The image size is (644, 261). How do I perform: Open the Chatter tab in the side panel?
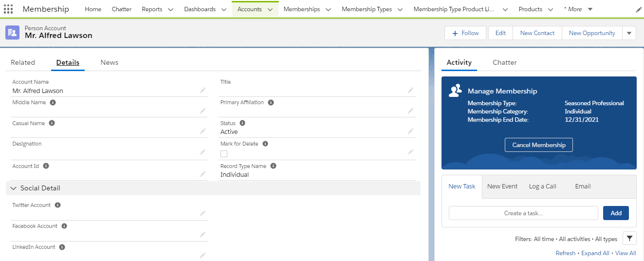coord(504,62)
